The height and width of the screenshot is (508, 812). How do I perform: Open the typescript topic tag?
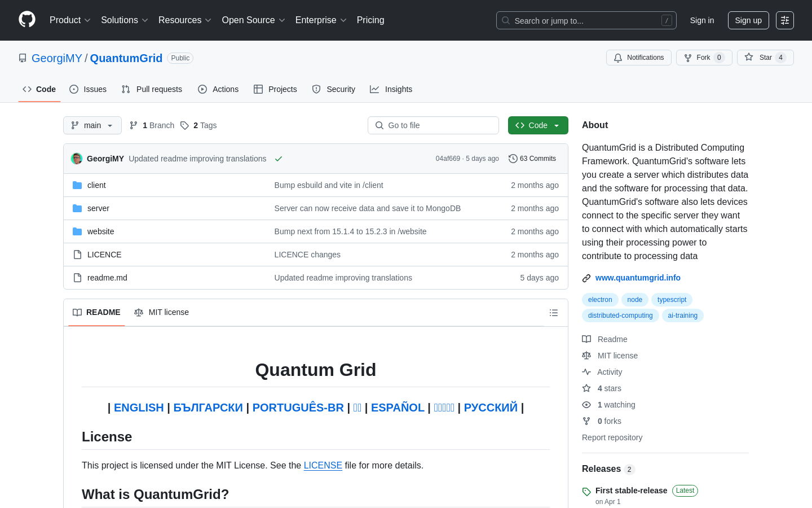point(672,300)
